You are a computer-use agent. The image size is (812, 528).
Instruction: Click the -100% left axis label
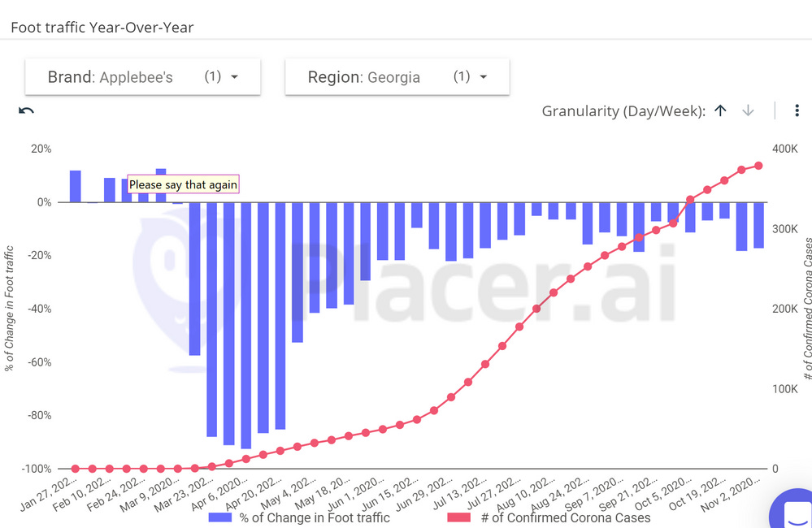tap(37, 469)
